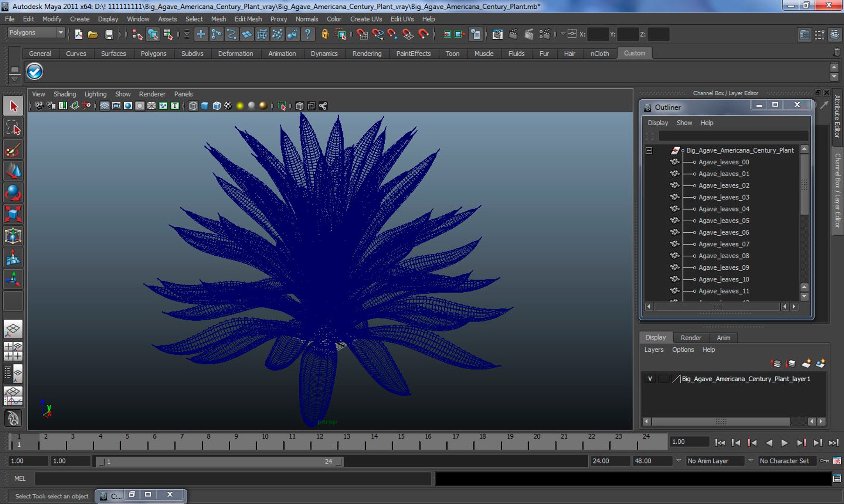Viewport: 844px width, 504px height.
Task: Toggle use all lights yellow sphere icon
Action: click(240, 106)
